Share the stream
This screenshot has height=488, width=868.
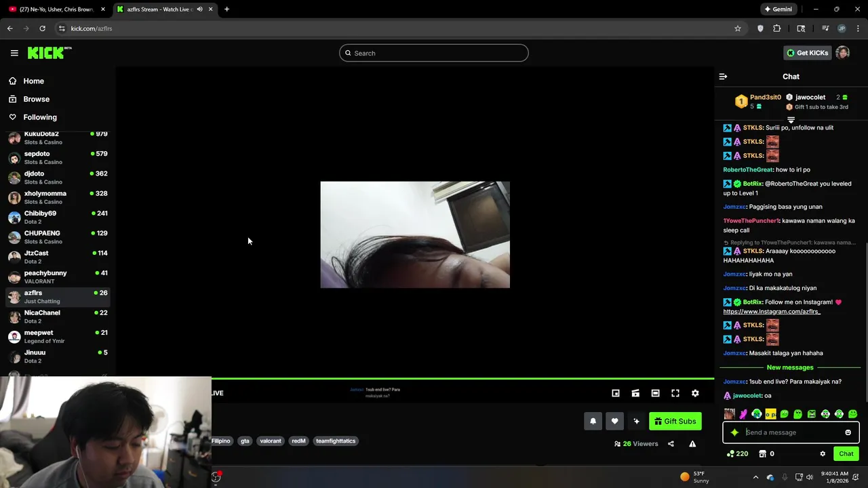pyautogui.click(x=671, y=444)
